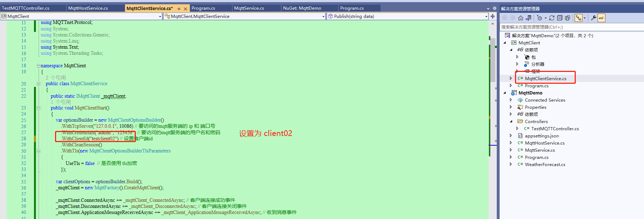Click Home icon in Solution Explorer toolbar
The image size is (644, 219).
[521, 18]
